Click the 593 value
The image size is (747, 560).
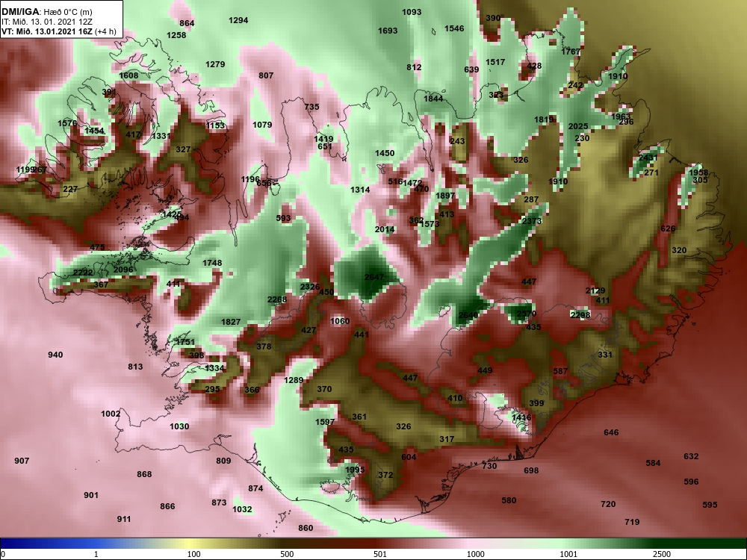[x=283, y=219]
